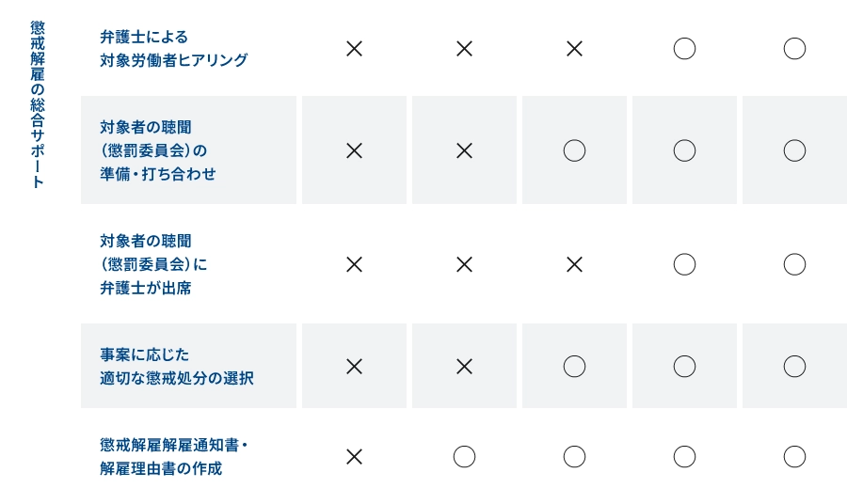This screenshot has width=847, height=504.
Task: Click the vertical 懲戒解雇の総合サポート heading
Action: [x=38, y=103]
